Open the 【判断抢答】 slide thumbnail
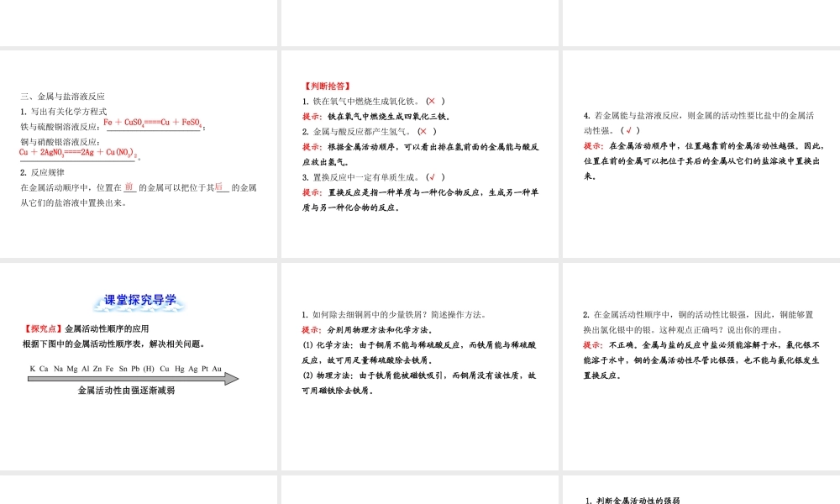The height and width of the screenshot is (504, 840). pos(419,154)
